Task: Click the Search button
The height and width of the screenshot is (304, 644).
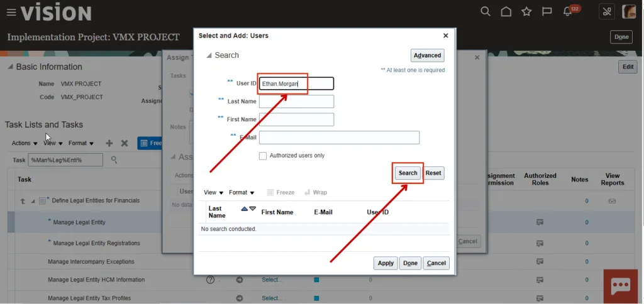Action: [x=408, y=173]
